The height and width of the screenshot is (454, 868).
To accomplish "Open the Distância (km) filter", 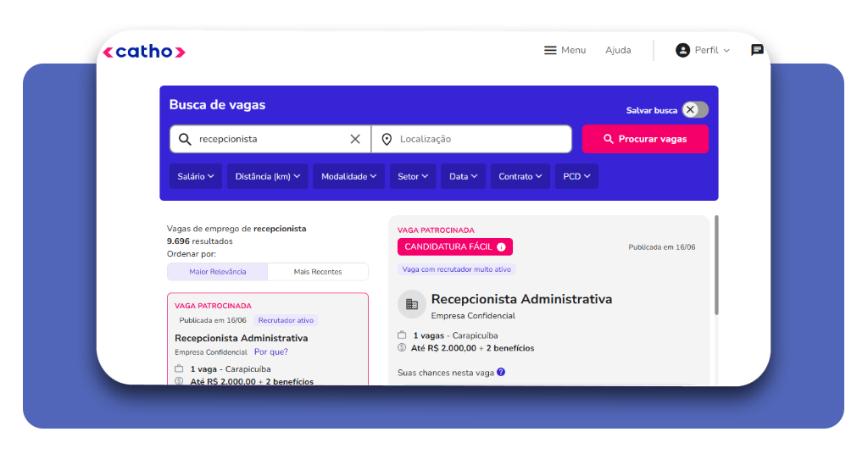I will 267,176.
